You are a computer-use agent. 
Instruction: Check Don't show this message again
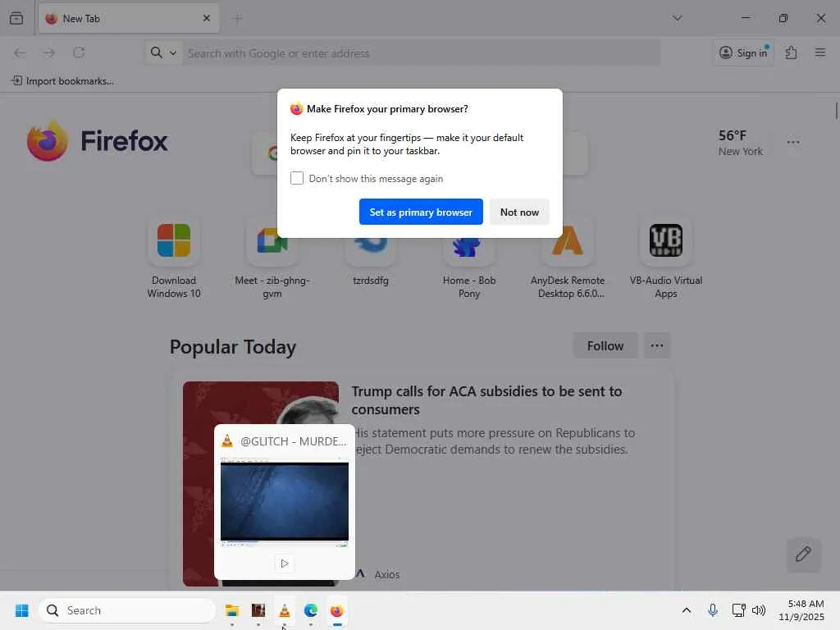click(297, 178)
